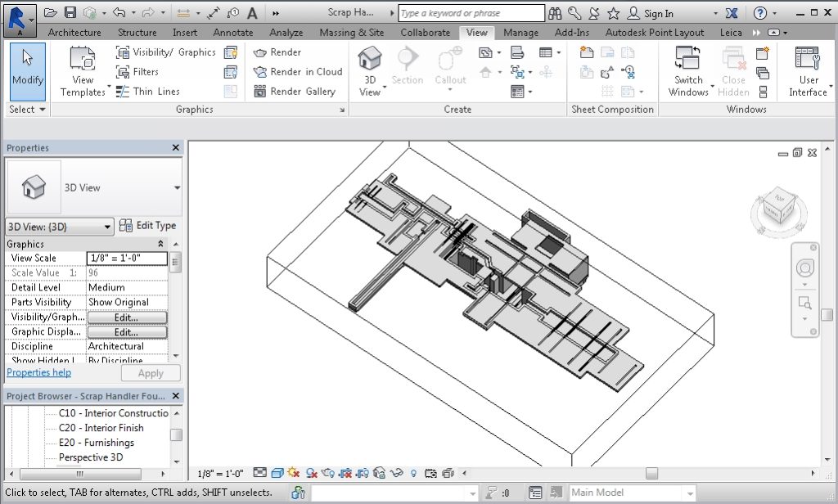Click the keyword search field
This screenshot has height=504, width=838.
471,13
